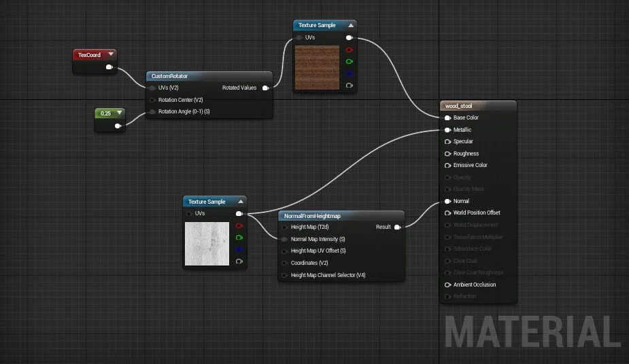Click the disabled World Displacement pin
Screen dimensions: 629x364
(447, 225)
